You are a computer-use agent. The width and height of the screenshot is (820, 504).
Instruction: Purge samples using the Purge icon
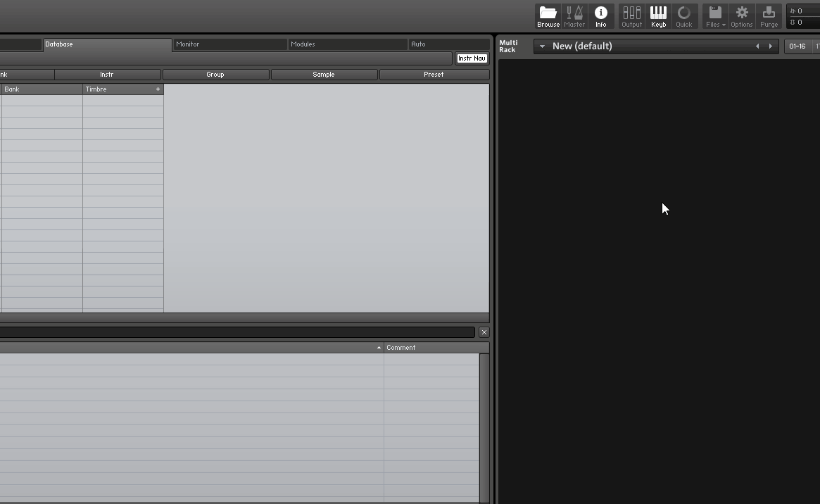click(769, 15)
